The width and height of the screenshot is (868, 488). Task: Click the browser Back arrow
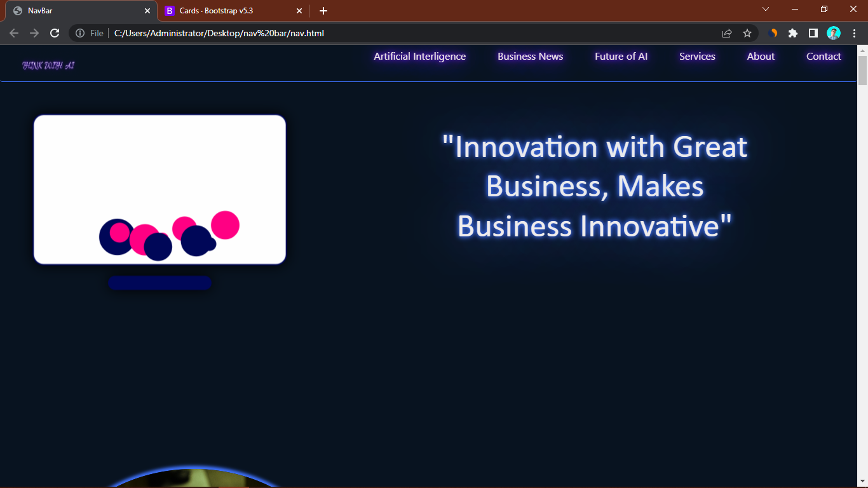pos(14,33)
